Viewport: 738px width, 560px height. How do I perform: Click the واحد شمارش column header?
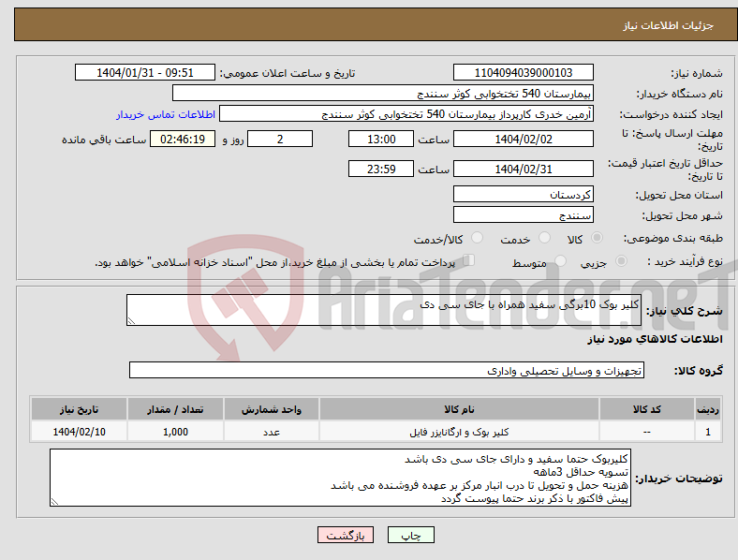point(272,409)
